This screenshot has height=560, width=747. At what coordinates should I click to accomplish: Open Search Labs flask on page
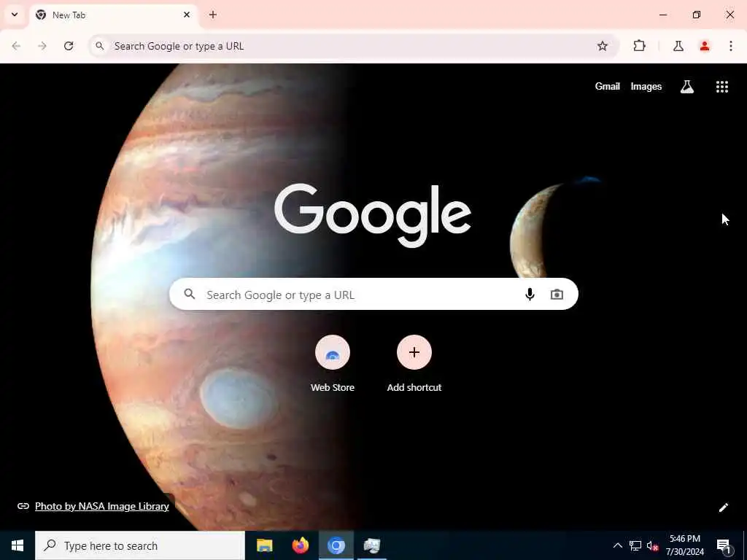687,86
